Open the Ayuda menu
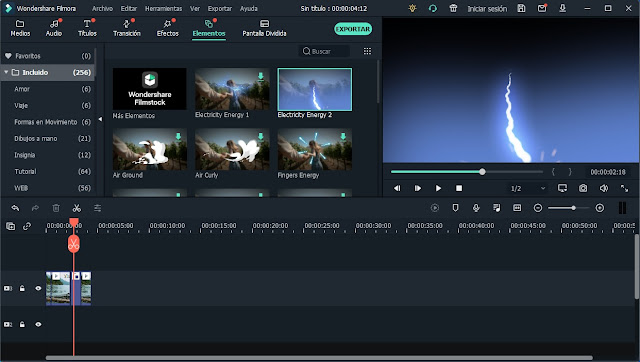The height and width of the screenshot is (362, 640). click(x=249, y=8)
